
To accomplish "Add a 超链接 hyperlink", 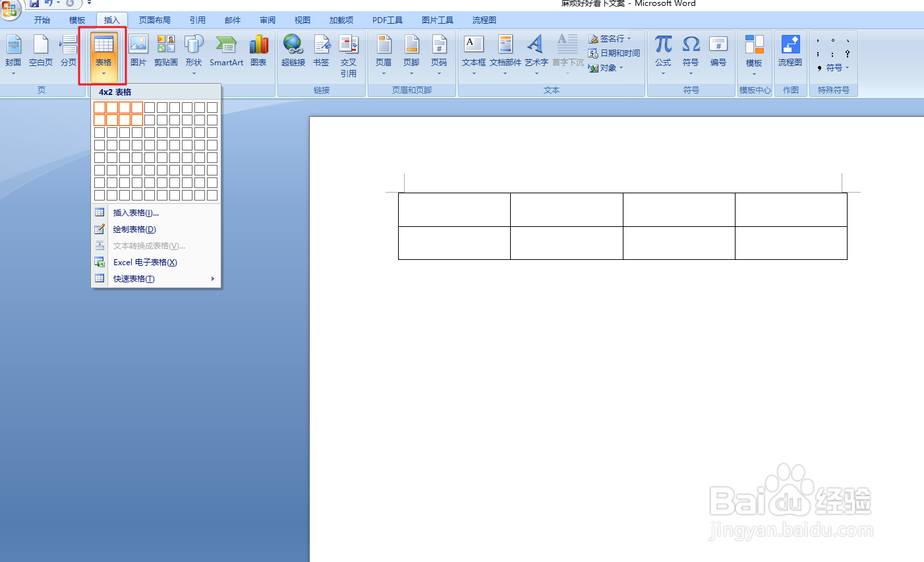I will [293, 51].
